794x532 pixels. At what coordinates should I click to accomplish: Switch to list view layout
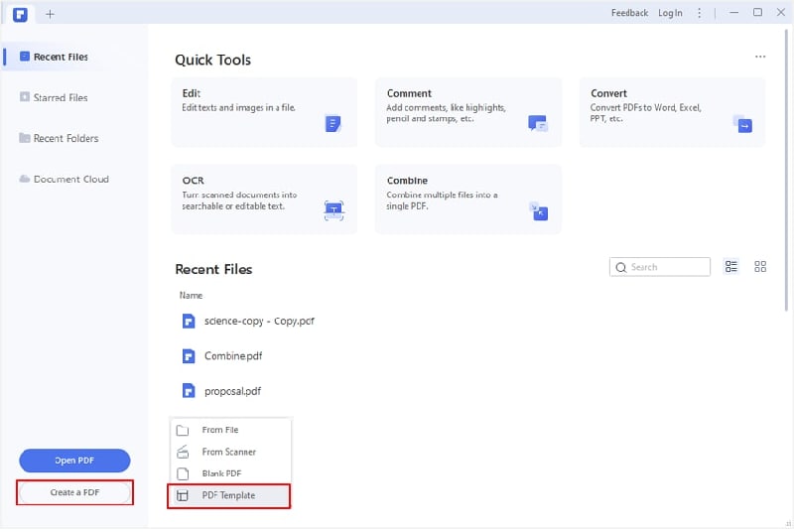tap(731, 267)
